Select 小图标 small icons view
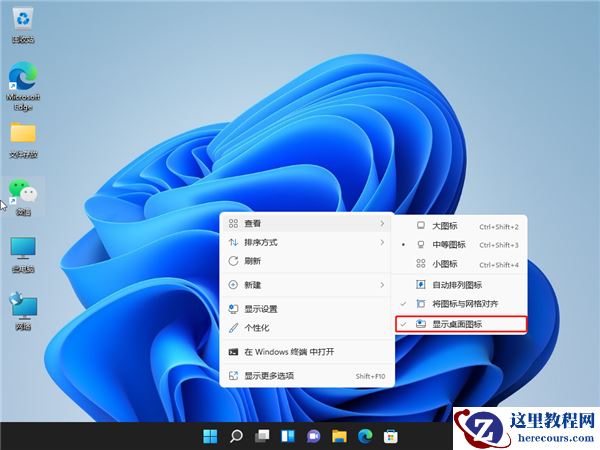This screenshot has height=450, width=600. pyautogui.click(x=461, y=264)
